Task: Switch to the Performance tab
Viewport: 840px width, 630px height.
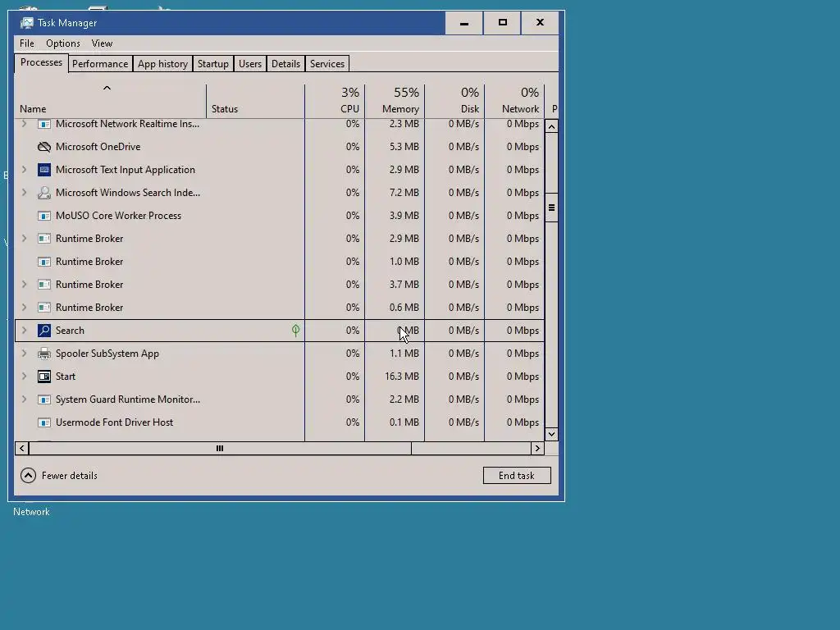Action: (100, 64)
